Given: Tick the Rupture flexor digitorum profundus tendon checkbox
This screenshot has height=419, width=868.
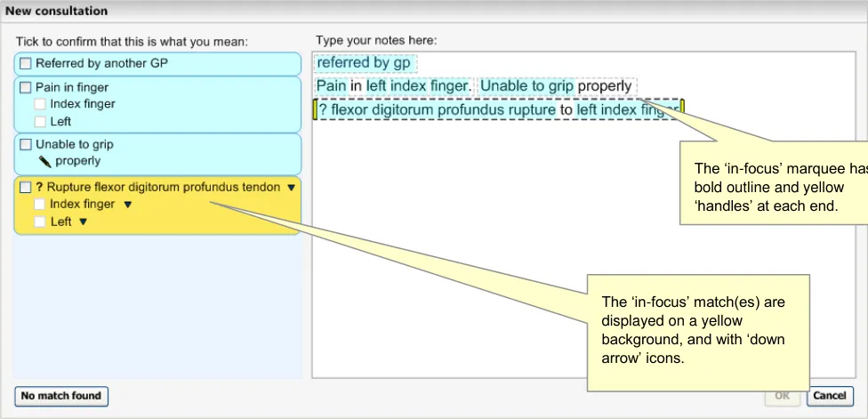Looking at the screenshot, I should (26, 188).
